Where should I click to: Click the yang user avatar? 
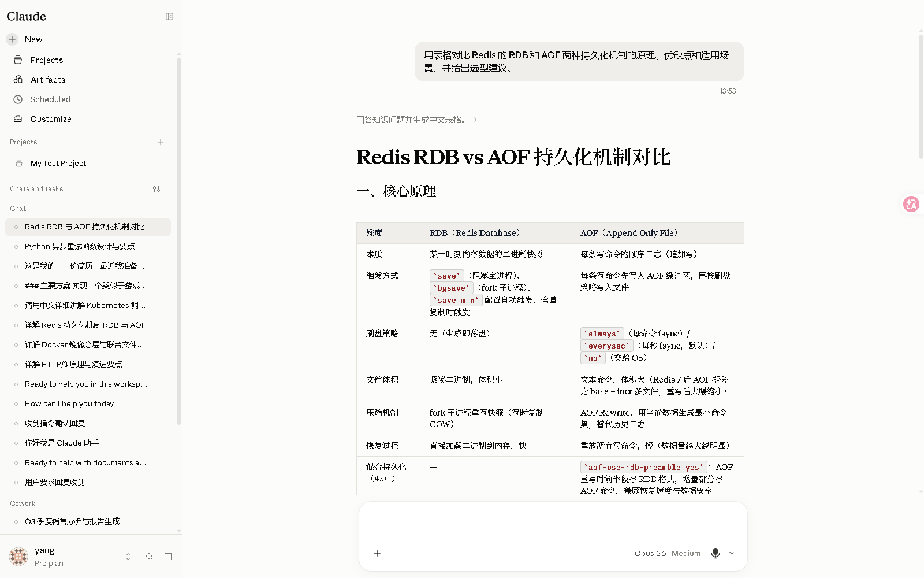(18, 557)
